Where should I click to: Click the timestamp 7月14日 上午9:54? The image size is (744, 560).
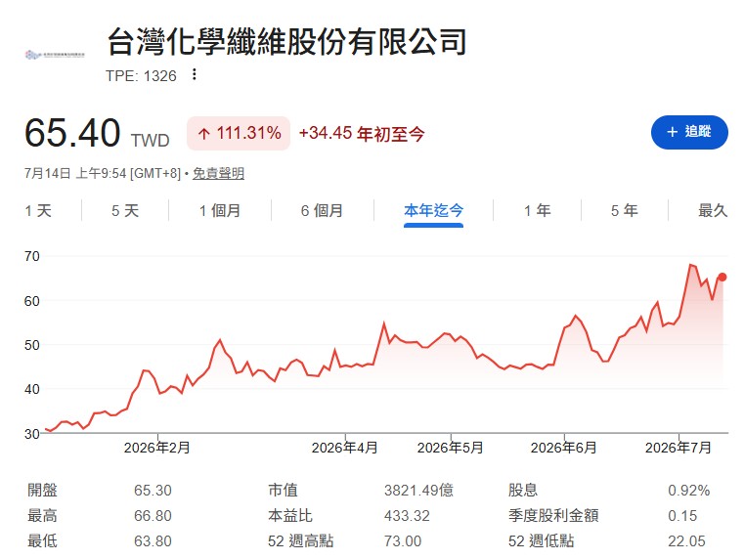[x=75, y=174]
